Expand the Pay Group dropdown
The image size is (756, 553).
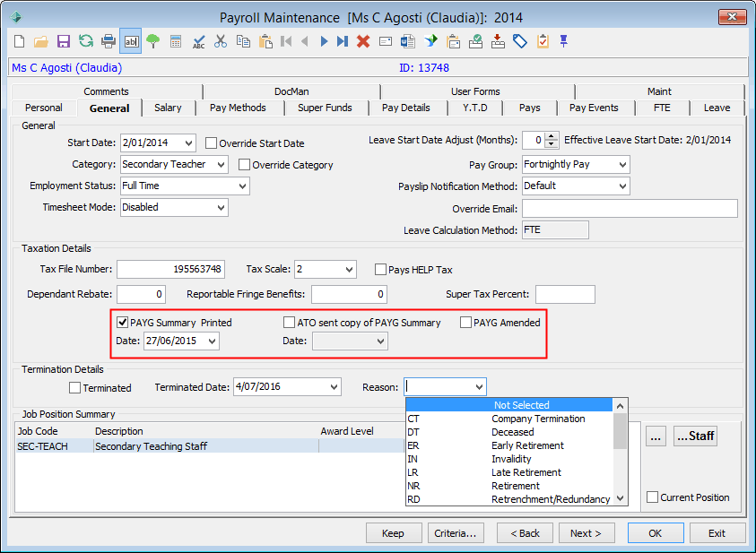(x=623, y=165)
